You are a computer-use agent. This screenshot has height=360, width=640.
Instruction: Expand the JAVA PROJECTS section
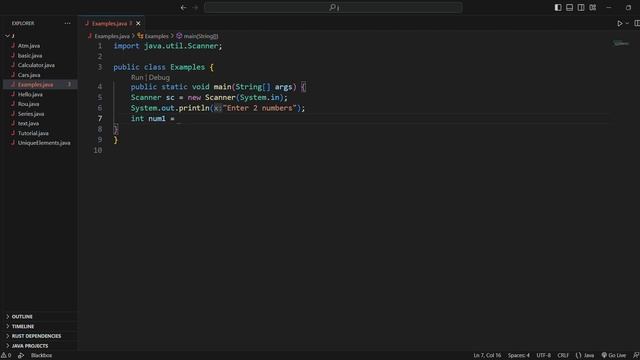click(x=30, y=346)
